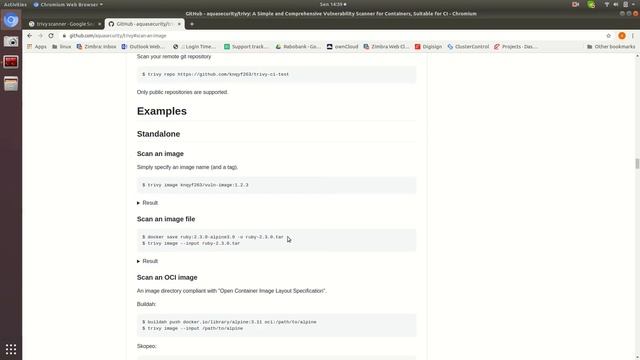Reload the GitHub page
This screenshot has height=360, width=640.
(51, 36)
